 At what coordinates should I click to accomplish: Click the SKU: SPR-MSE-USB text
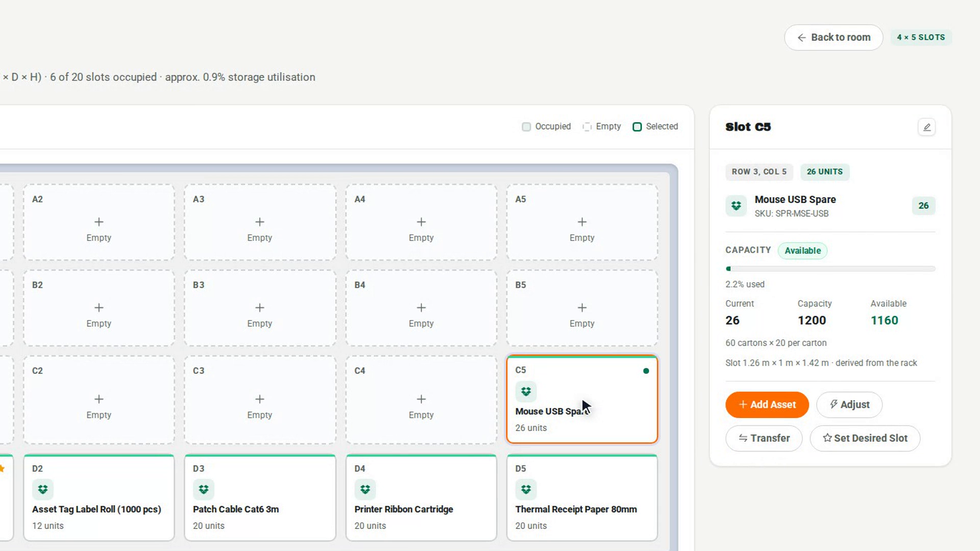[792, 214]
